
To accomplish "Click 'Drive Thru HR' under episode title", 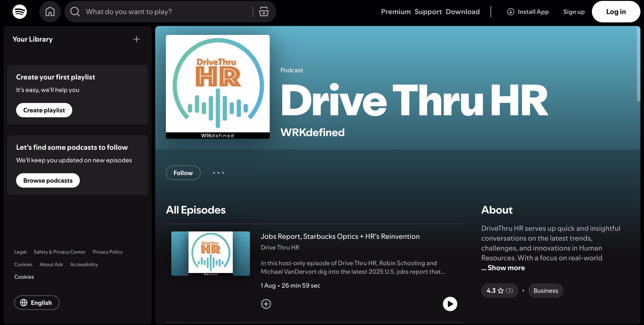I will (280, 247).
